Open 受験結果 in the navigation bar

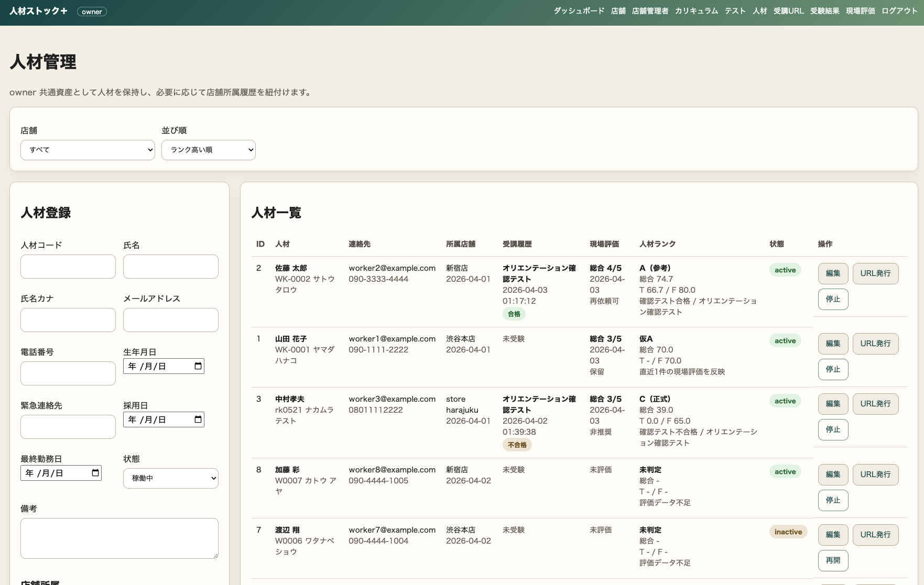click(825, 11)
